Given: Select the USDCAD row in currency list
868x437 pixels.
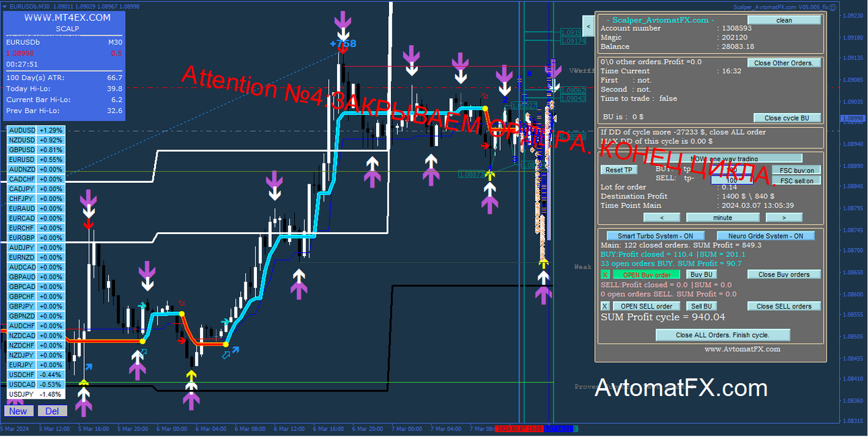Looking at the screenshot, I should pos(36,384).
